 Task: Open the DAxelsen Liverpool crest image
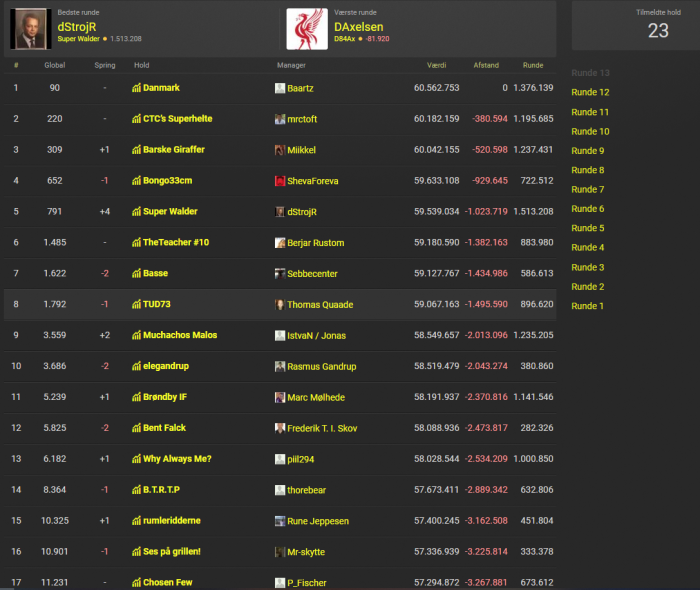pyautogui.click(x=307, y=29)
